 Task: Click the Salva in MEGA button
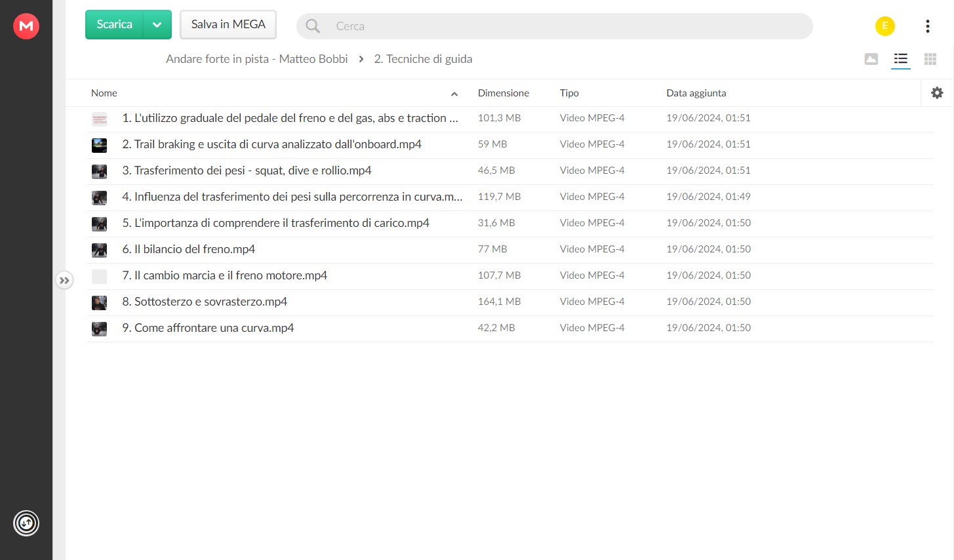tap(228, 25)
